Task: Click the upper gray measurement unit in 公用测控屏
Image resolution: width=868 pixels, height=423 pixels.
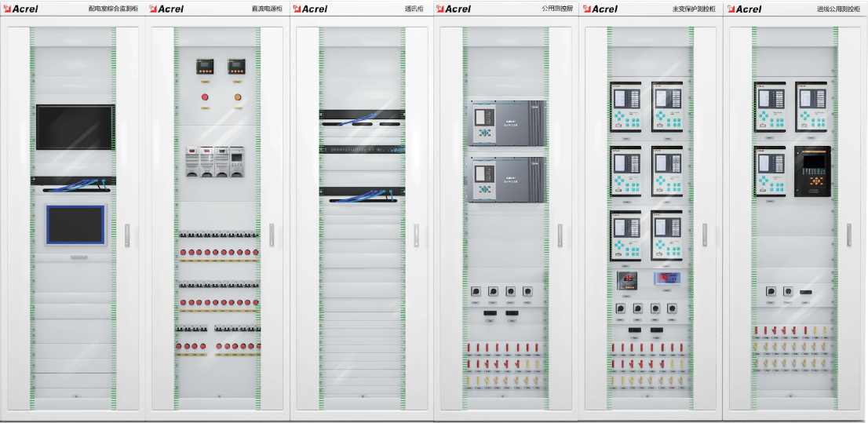Action: coord(506,122)
